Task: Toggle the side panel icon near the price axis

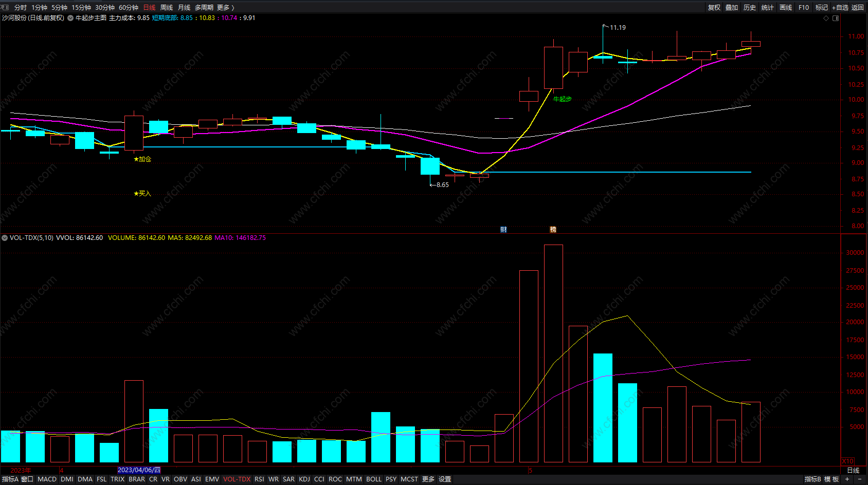Action: [x=836, y=18]
